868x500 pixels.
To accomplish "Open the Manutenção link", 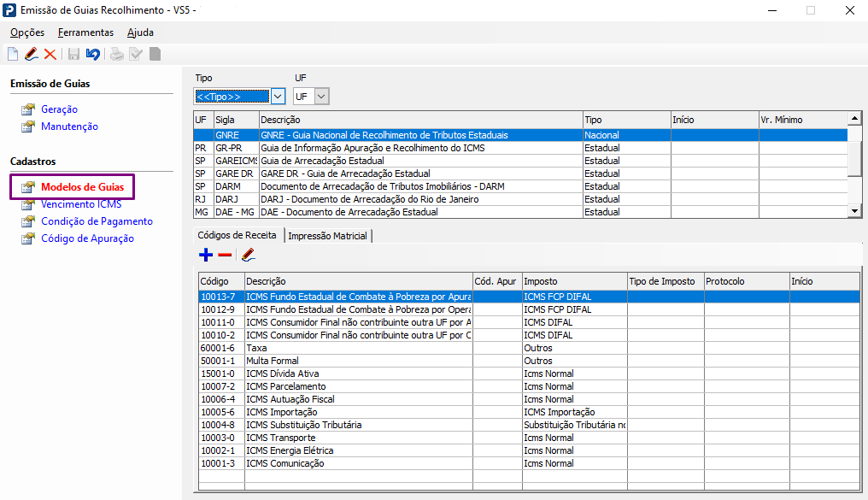I will pyautogui.click(x=70, y=126).
